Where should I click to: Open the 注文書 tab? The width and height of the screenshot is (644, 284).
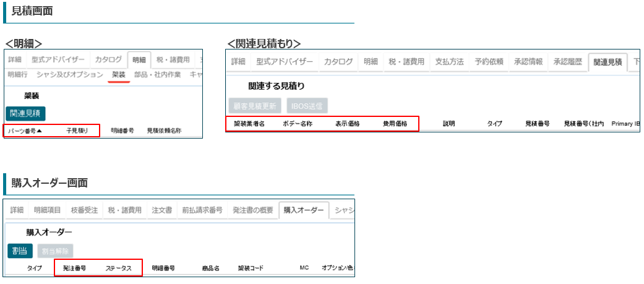point(162,210)
